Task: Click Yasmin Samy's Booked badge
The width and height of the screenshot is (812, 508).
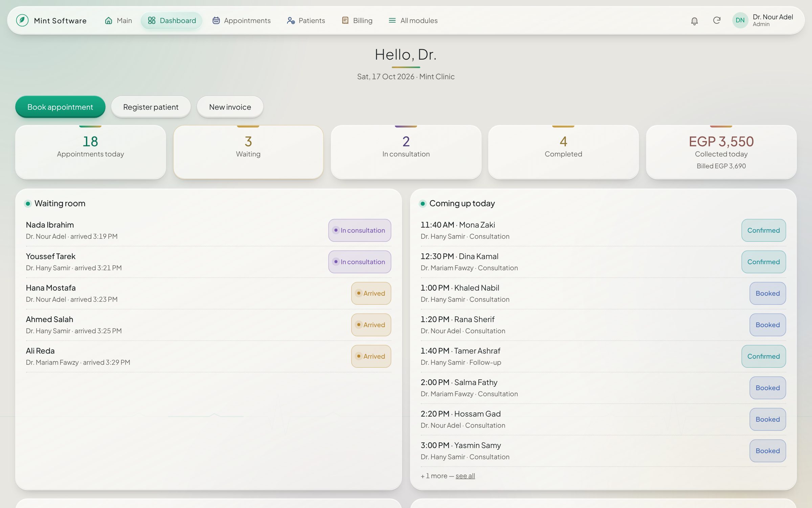Action: point(768,451)
